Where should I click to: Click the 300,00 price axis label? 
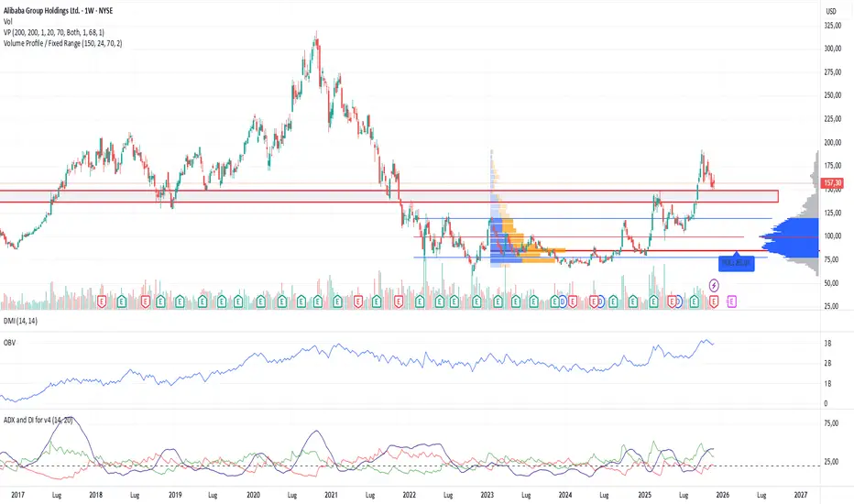pos(833,49)
